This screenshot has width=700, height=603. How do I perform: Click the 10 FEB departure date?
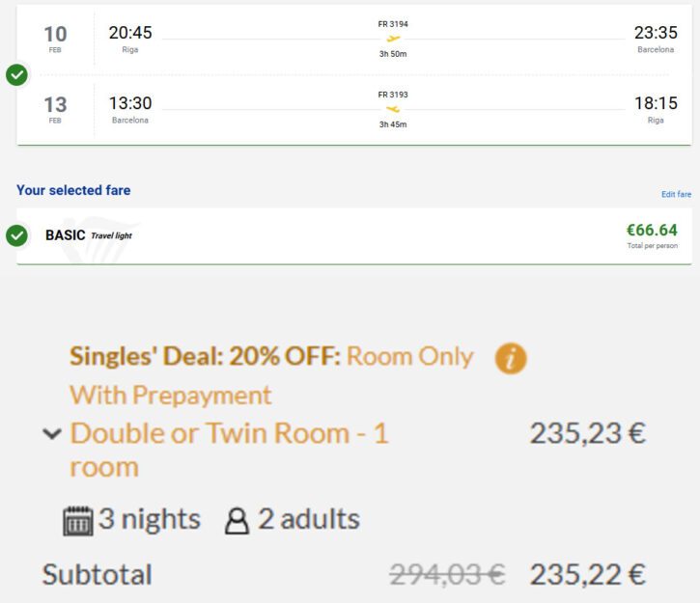[55, 39]
